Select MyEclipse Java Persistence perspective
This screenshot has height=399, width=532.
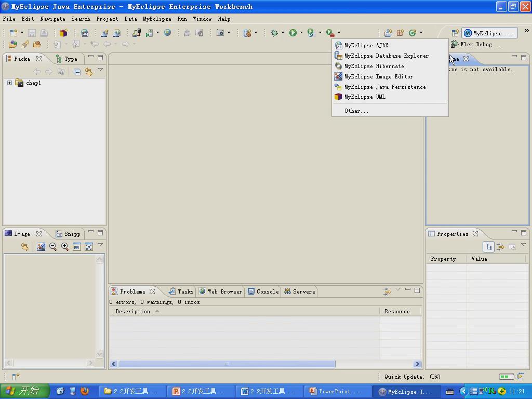pyautogui.click(x=390, y=87)
